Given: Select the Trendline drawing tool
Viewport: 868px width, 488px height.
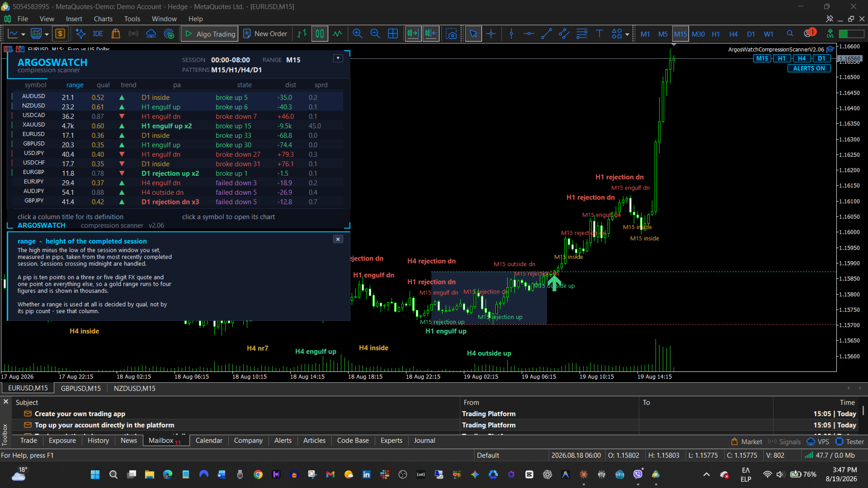Looking at the screenshot, I should click(547, 34).
